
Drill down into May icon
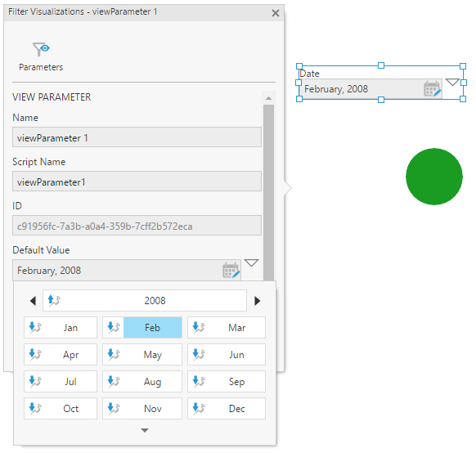click(114, 354)
